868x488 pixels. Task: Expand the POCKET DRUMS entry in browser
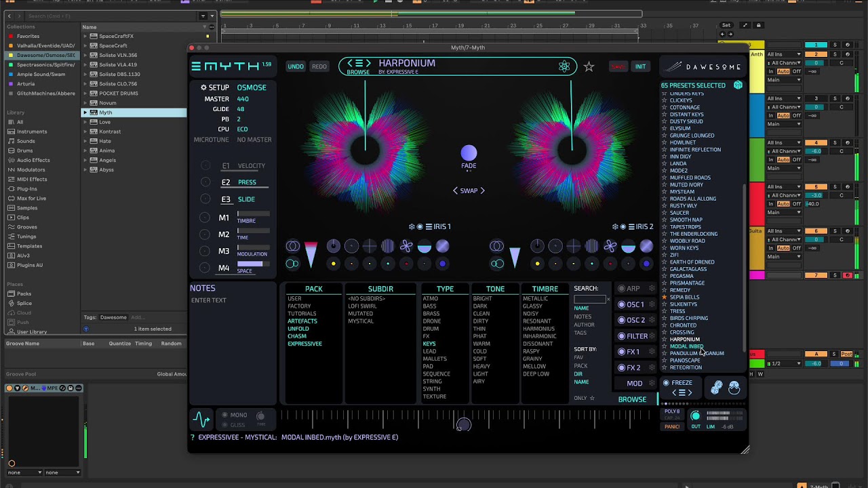(85, 94)
